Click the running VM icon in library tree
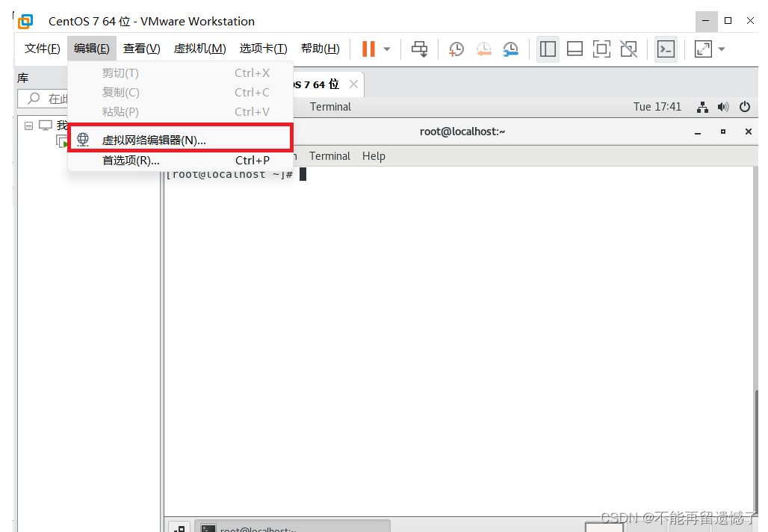 click(62, 142)
